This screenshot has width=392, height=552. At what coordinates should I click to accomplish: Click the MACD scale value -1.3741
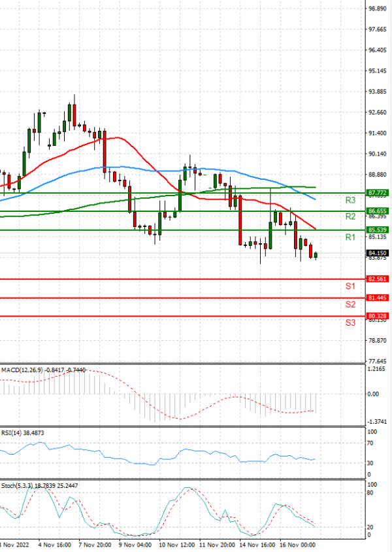point(377,422)
